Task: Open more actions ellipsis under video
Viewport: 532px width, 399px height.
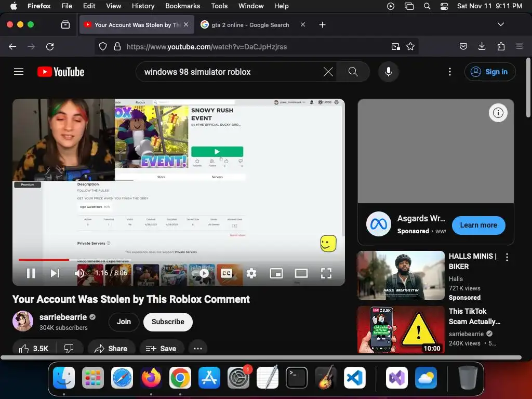Action: click(x=198, y=349)
